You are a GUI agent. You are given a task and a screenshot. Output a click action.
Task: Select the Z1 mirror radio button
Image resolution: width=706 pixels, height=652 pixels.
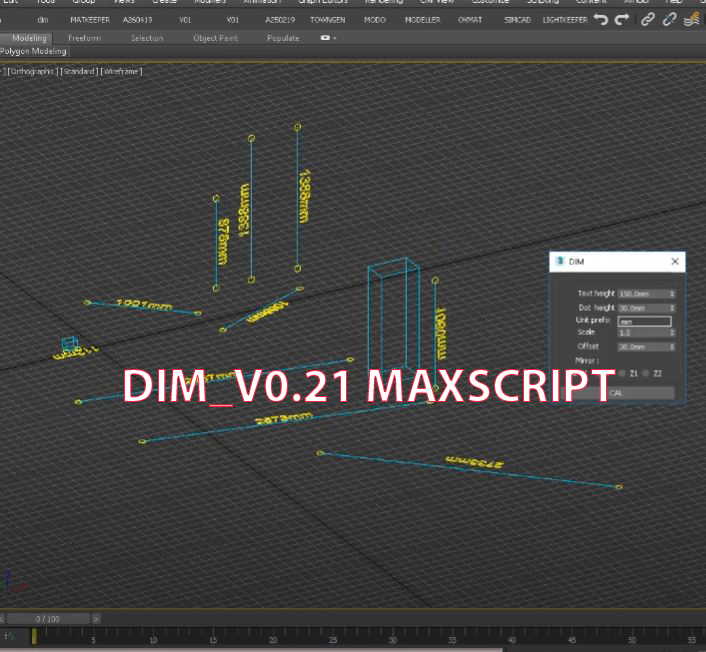click(623, 373)
